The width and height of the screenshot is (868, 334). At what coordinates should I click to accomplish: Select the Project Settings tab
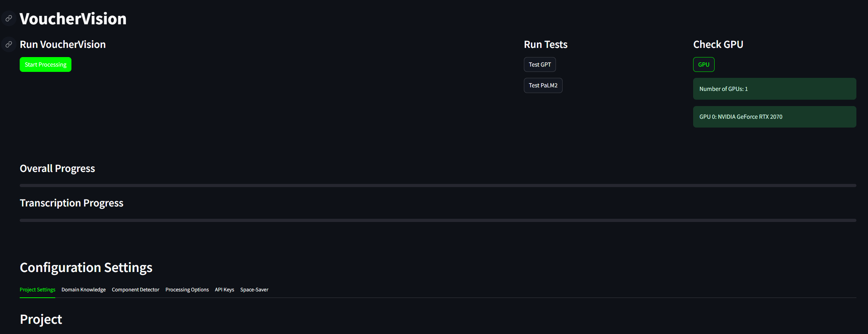37,290
